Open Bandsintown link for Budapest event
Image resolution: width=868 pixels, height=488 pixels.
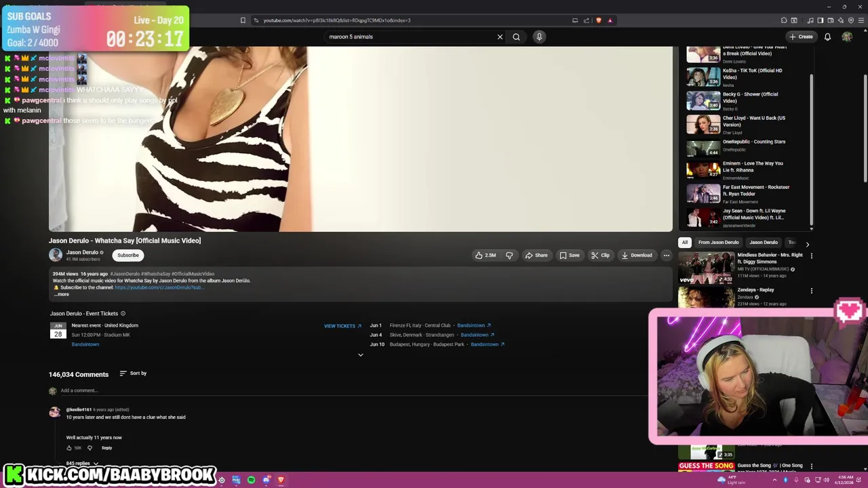(x=487, y=344)
